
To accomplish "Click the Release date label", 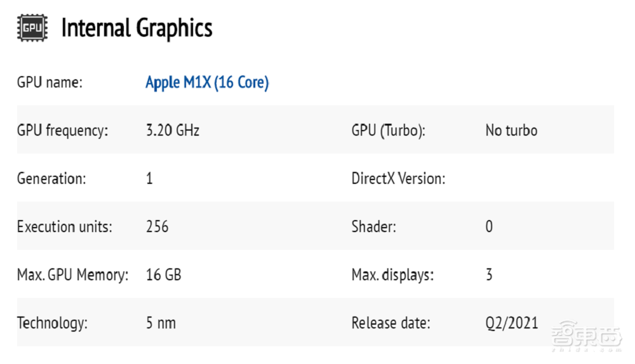I will pos(391,323).
